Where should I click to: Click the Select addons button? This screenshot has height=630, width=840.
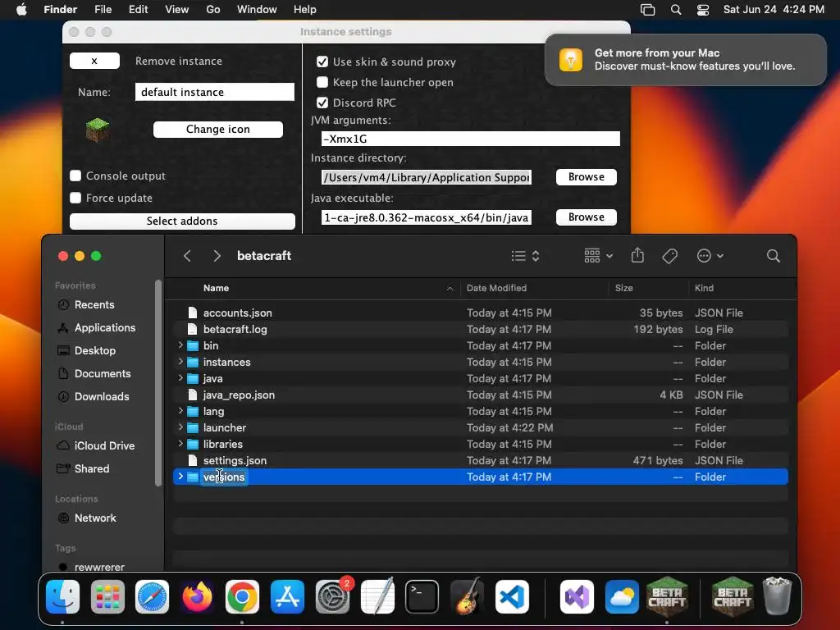click(182, 221)
